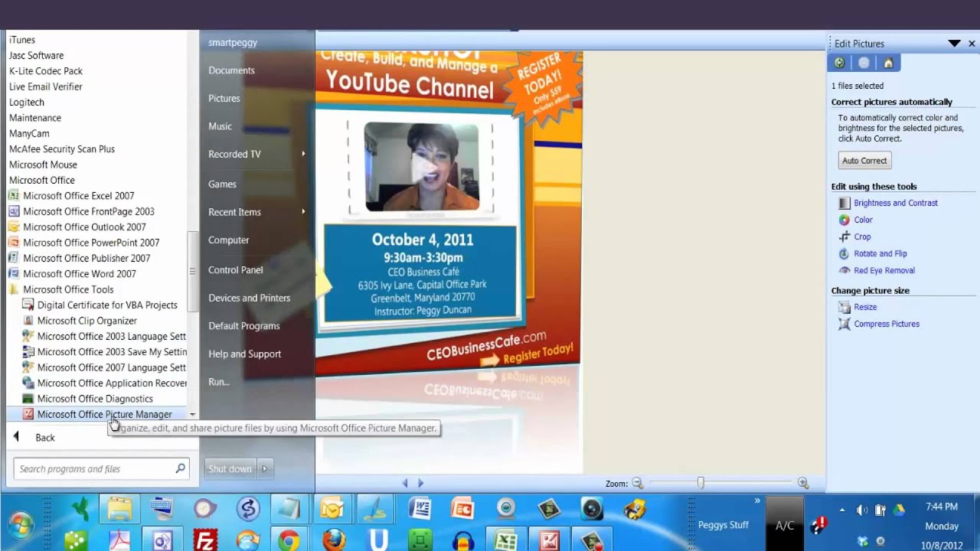
Task: Click zoom in magnifier icon
Action: click(x=803, y=483)
